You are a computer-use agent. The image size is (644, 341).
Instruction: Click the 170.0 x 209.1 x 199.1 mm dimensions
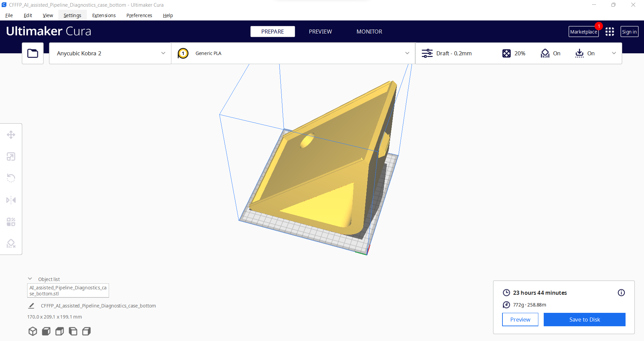pyautogui.click(x=54, y=317)
